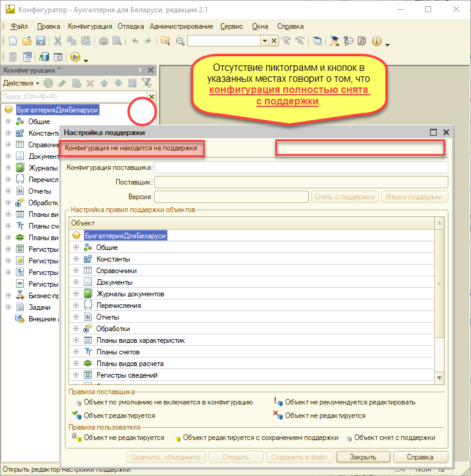Expand Задачи in the left configuration tree
Screen dimensions: 471x476
click(x=8, y=307)
